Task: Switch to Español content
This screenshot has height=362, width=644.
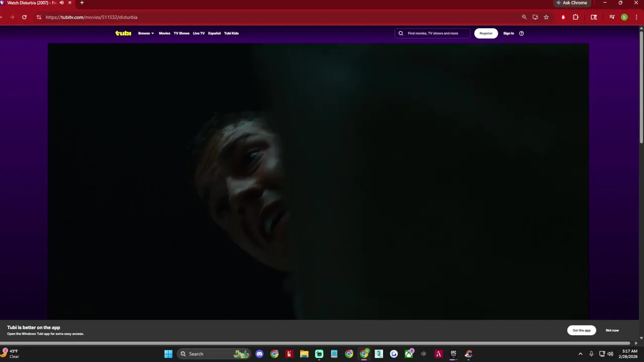Action: pos(214,33)
